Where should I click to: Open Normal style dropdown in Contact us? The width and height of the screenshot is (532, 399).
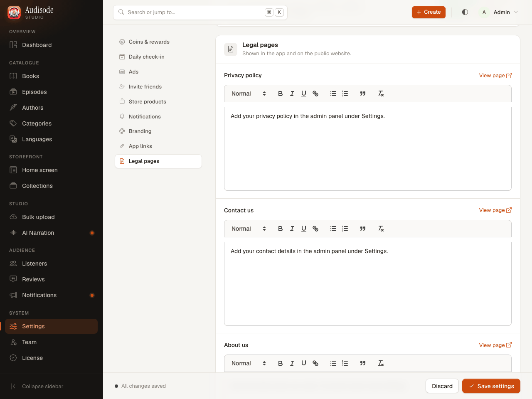249,229
